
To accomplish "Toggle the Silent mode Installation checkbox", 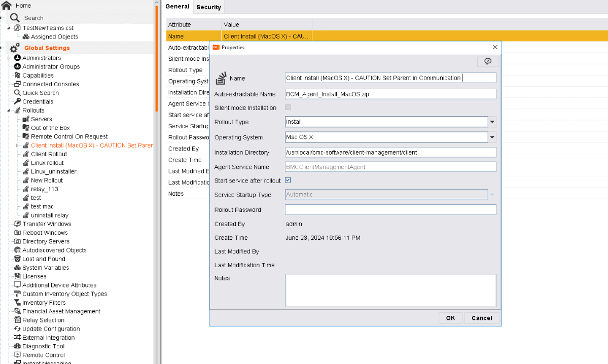I will point(288,107).
